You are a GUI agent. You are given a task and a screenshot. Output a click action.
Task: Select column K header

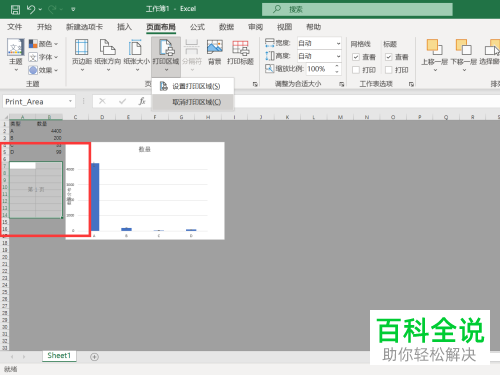(x=287, y=117)
